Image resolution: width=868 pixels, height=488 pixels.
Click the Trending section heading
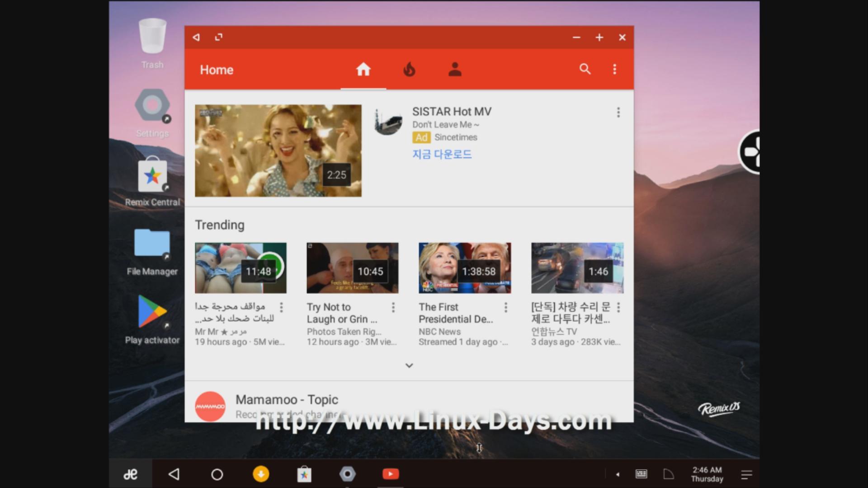pyautogui.click(x=220, y=225)
